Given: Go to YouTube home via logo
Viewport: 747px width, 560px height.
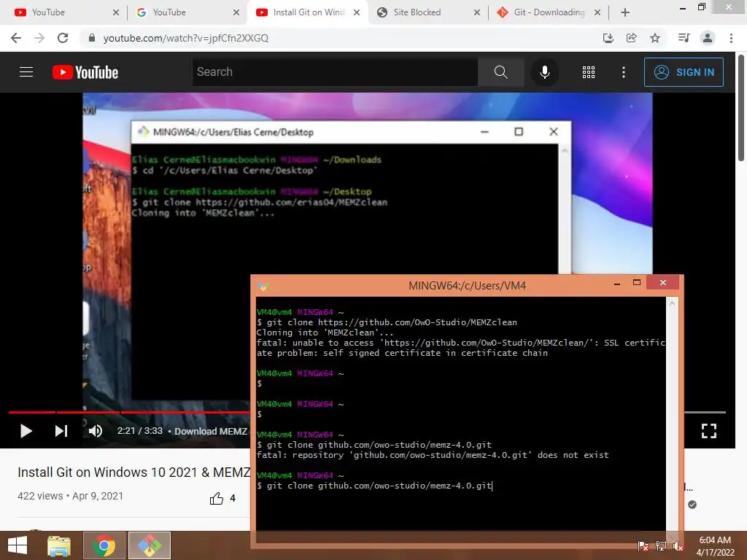Looking at the screenshot, I should click(85, 72).
